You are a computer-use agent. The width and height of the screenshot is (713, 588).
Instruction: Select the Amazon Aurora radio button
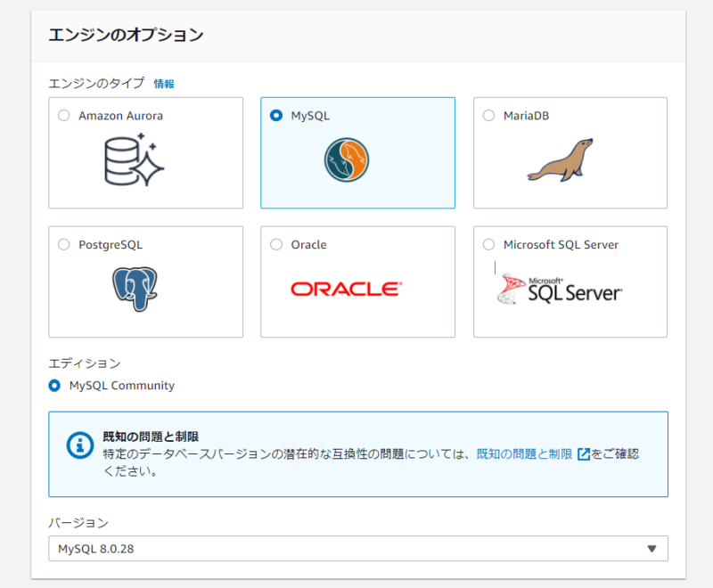(63, 116)
